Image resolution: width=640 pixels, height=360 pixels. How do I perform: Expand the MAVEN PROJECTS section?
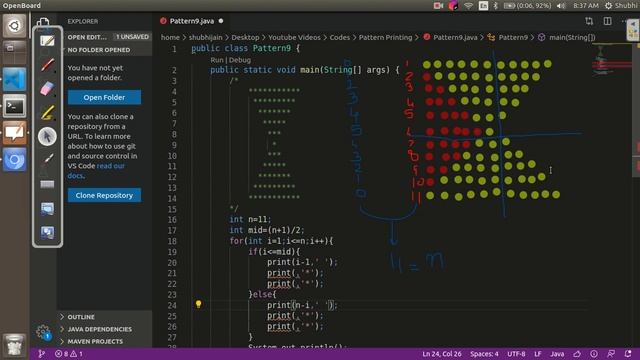(105, 341)
